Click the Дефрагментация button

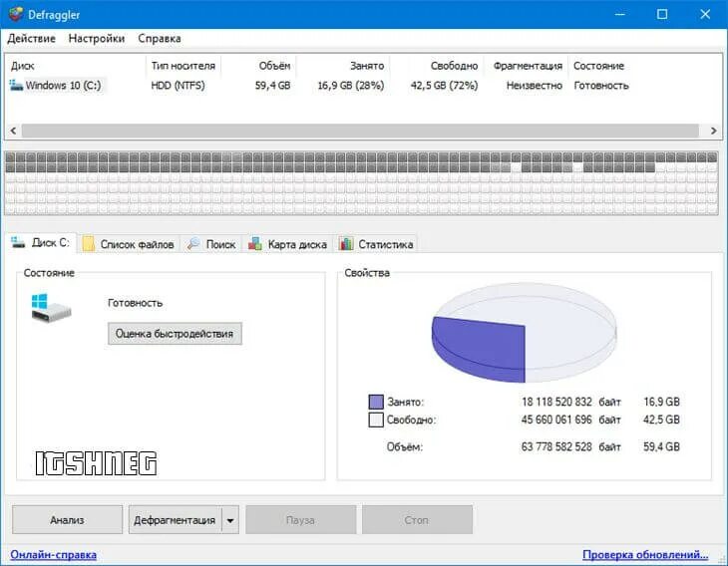[x=176, y=520]
